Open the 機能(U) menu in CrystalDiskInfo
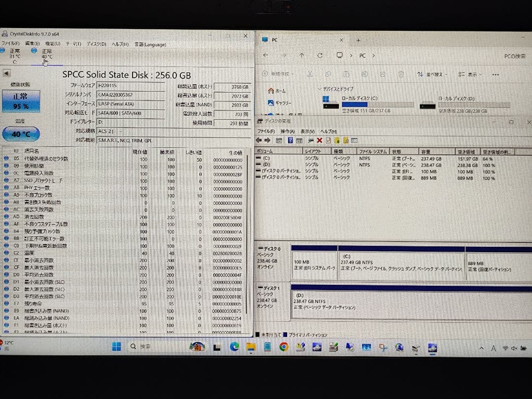The image size is (532, 399). pos(49,44)
